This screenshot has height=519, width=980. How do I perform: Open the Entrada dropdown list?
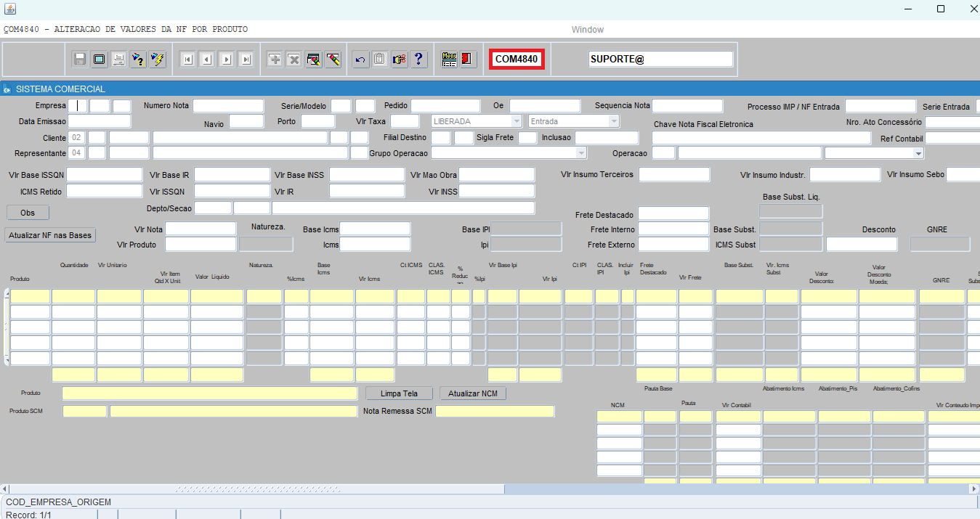pyautogui.click(x=614, y=121)
